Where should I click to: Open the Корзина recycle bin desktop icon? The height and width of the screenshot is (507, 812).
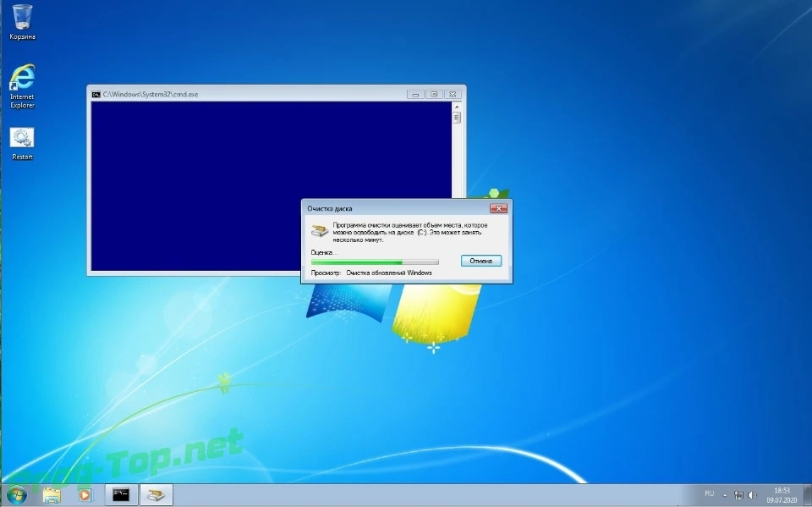click(x=22, y=22)
